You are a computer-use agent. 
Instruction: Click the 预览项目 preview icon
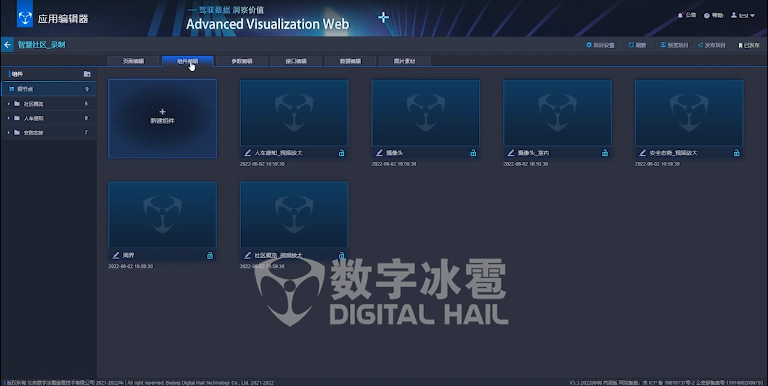pos(663,45)
